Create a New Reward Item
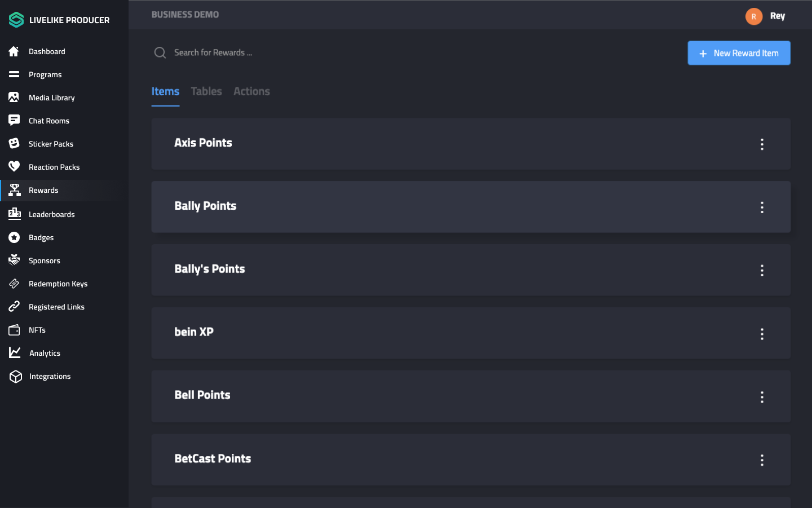 tap(739, 53)
